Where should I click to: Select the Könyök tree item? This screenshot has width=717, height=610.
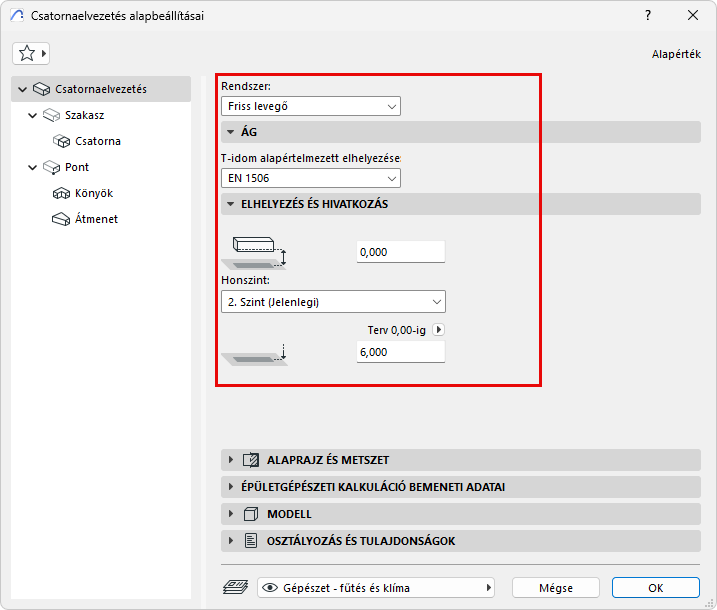[x=94, y=193]
